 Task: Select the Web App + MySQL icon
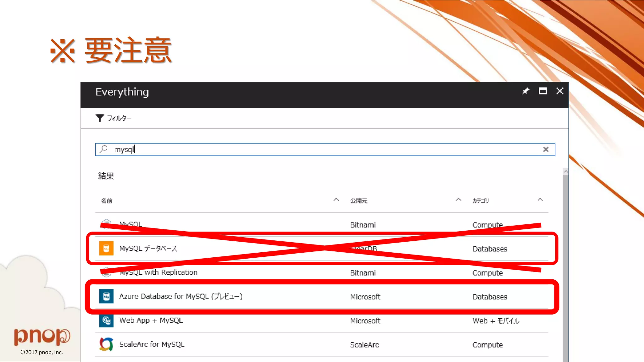coord(106,320)
